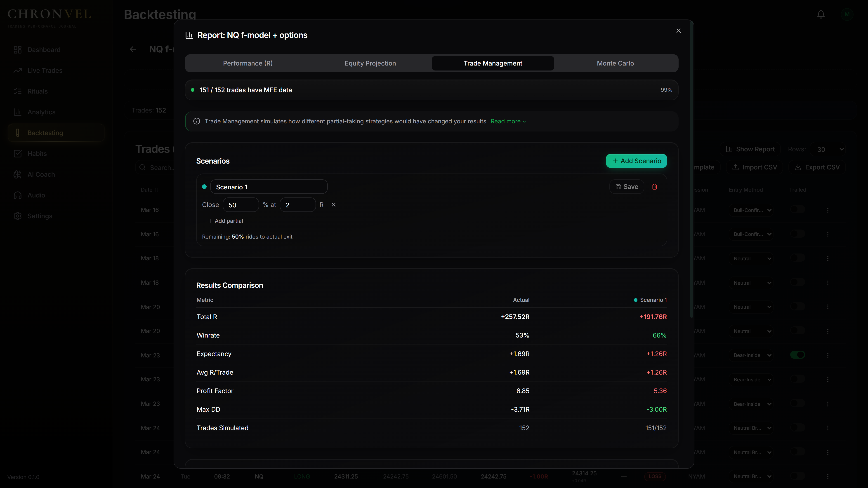Toggle Trailed switch on first Mar 20 row

coord(797,307)
